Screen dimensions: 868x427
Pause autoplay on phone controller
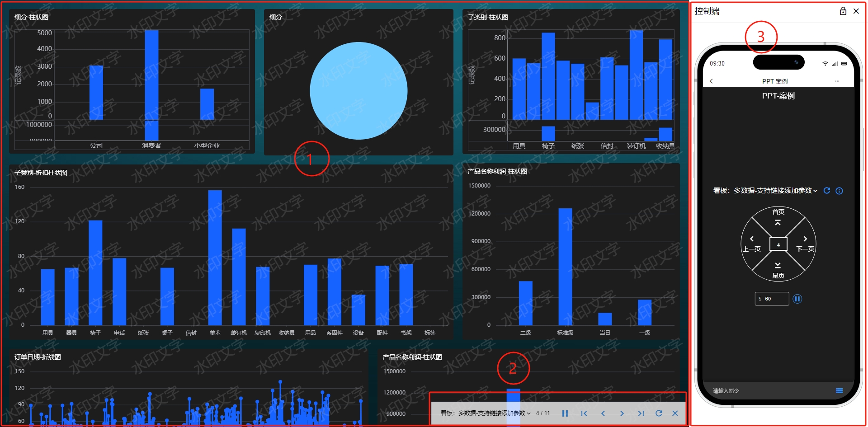click(797, 299)
